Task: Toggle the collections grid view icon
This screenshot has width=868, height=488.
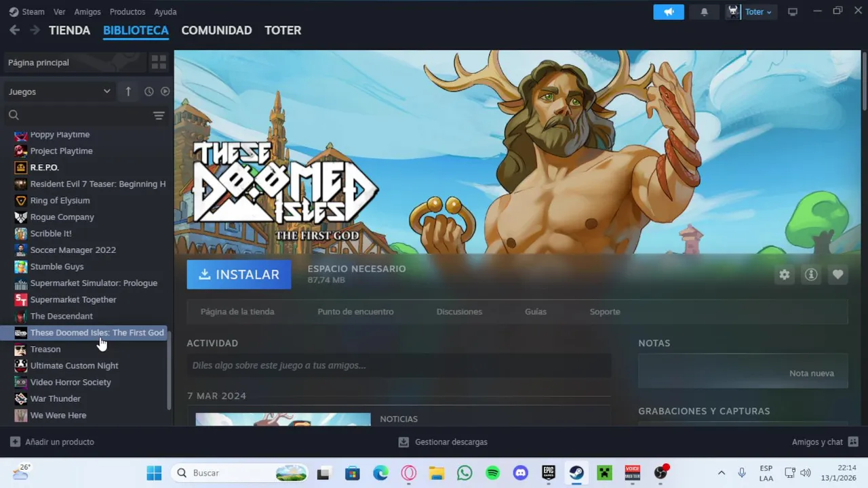Action: (x=159, y=62)
